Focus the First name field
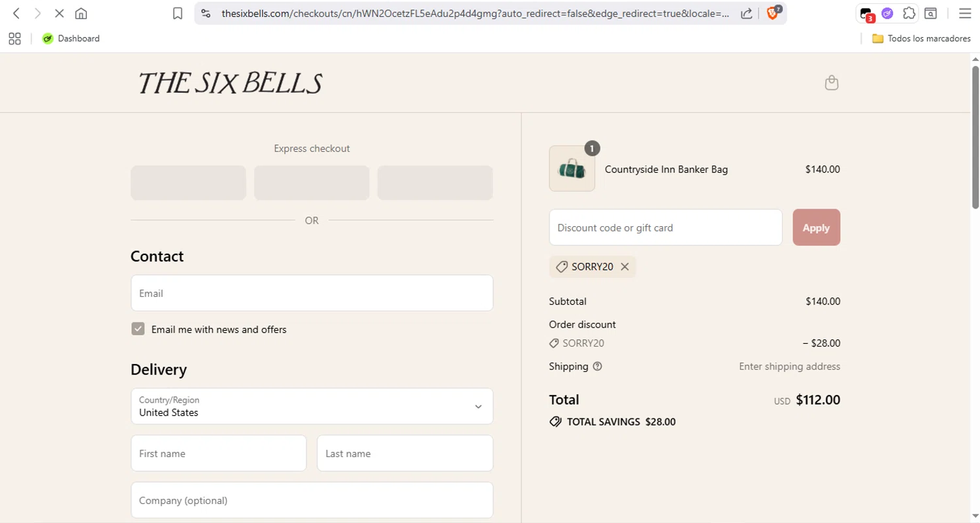This screenshot has height=523, width=980. pos(218,453)
